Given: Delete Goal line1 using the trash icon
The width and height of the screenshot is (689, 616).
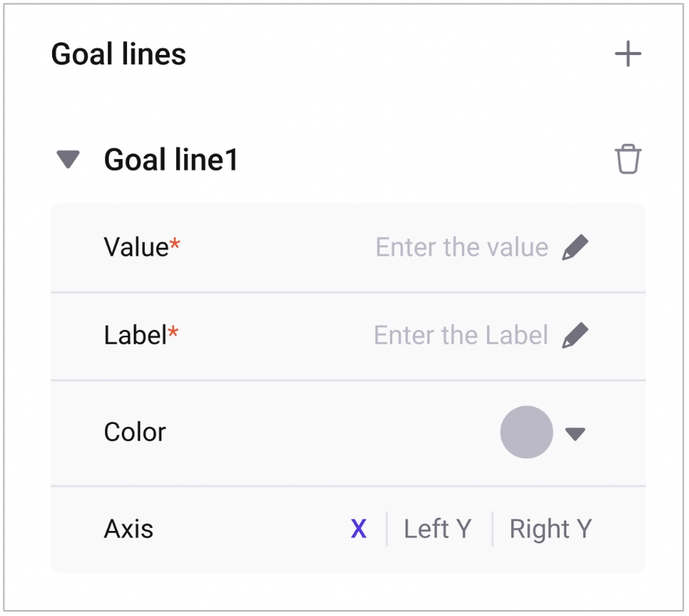Looking at the screenshot, I should pyautogui.click(x=628, y=160).
